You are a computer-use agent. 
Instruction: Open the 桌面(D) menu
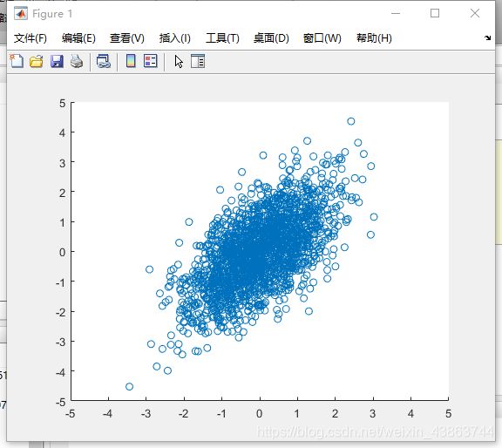point(271,38)
